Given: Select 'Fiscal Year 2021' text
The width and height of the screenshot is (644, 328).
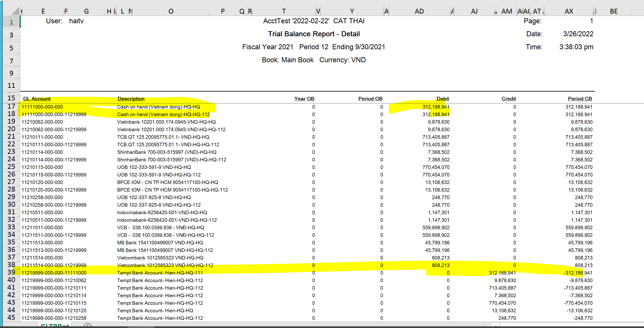Looking at the screenshot, I should 268,47.
